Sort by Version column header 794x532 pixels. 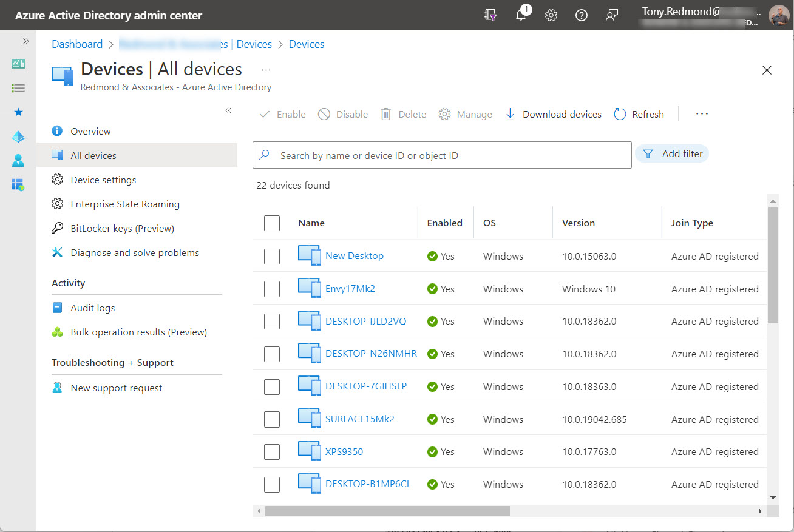[x=579, y=223]
